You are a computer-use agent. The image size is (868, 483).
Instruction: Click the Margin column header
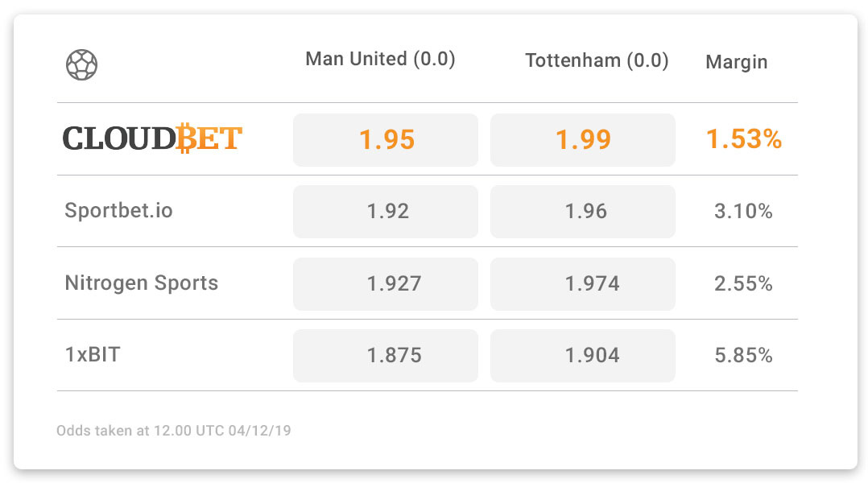coord(736,62)
